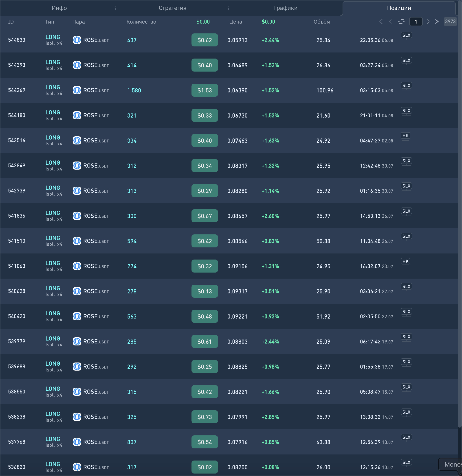Click ROSE coin icon in row 544269
Screen dimensions: 462x476
click(77, 90)
